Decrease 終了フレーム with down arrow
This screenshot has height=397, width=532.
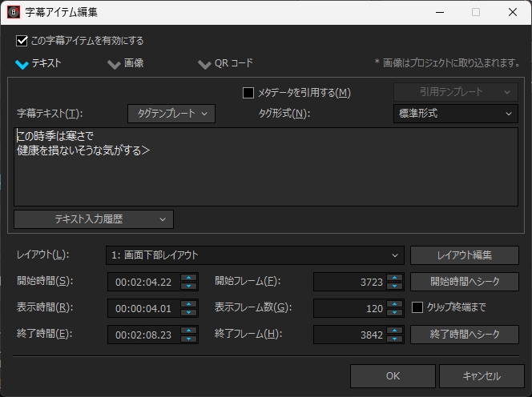394,339
